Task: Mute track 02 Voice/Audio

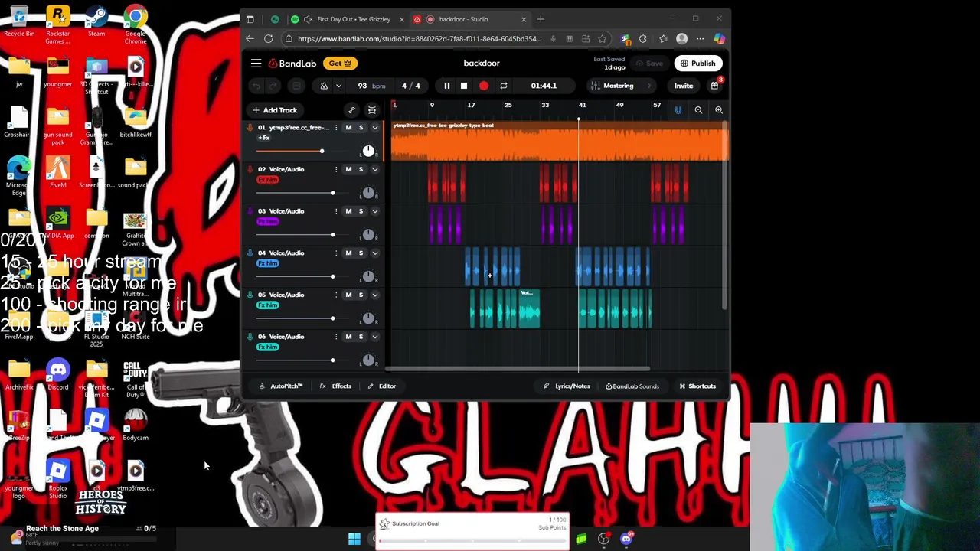Action: pos(348,169)
